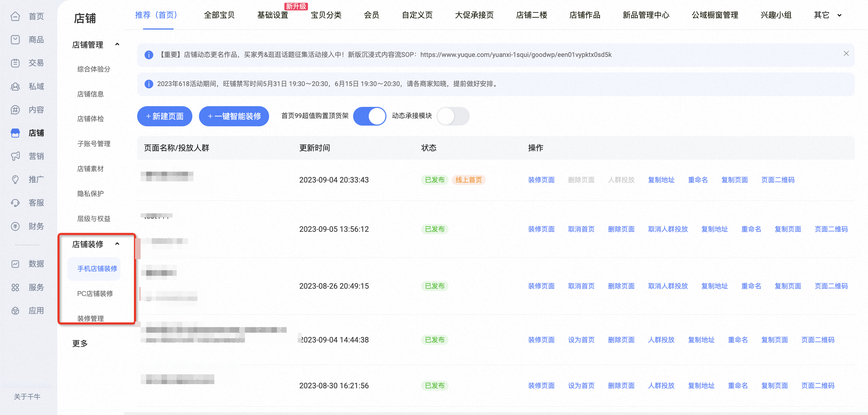868x415 pixels.
Task: Collapse the 店铺管理 section
Action: [117, 44]
